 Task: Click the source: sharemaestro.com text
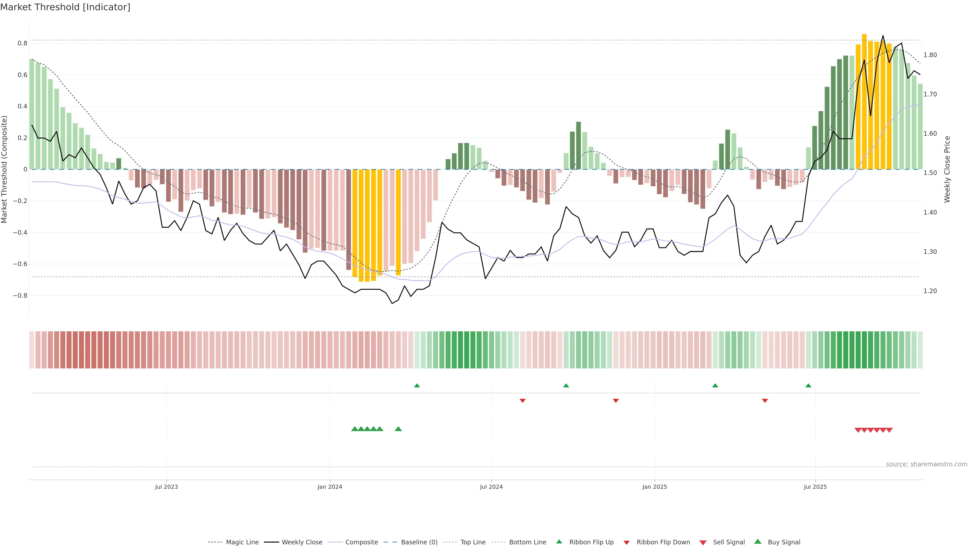pyautogui.click(x=926, y=464)
